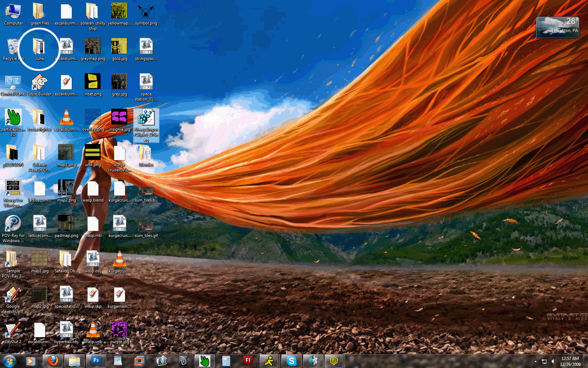This screenshot has width=588, height=368.
Task: Show hidden system tray icons
Action: (x=535, y=361)
